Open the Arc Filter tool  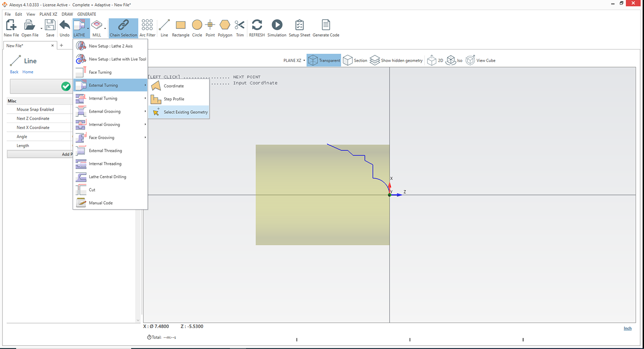point(147,25)
